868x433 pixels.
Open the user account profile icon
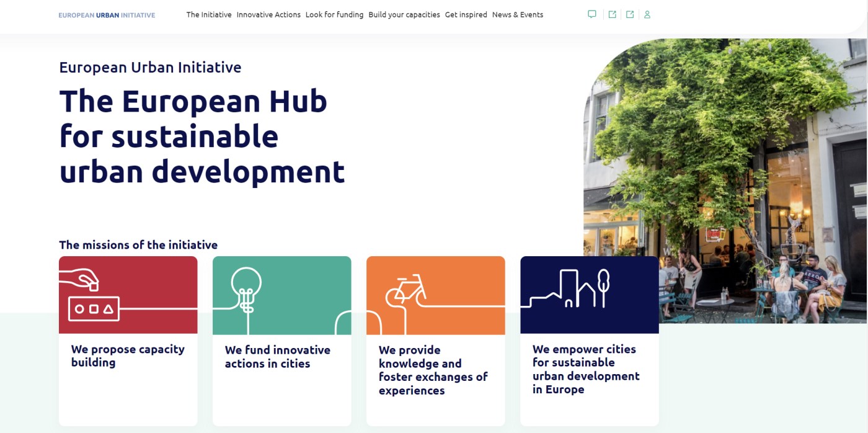click(x=647, y=14)
